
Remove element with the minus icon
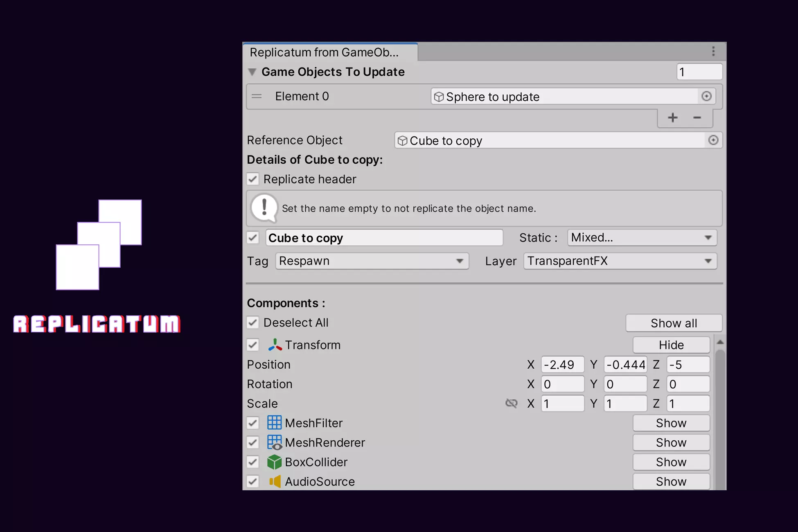[697, 118]
